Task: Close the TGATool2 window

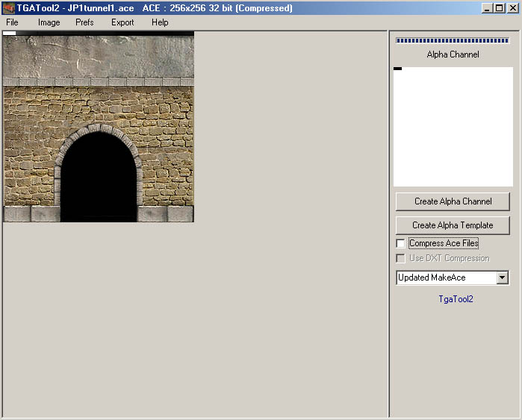Action: tap(513, 8)
